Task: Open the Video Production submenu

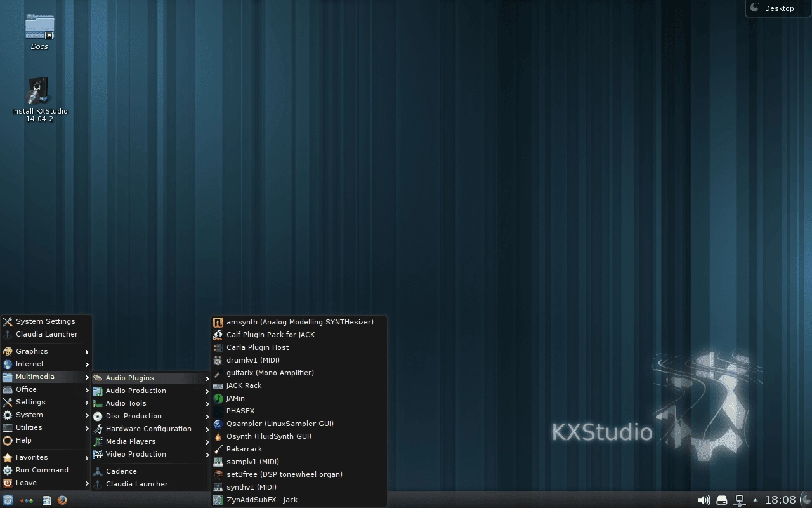Action: (x=151, y=454)
